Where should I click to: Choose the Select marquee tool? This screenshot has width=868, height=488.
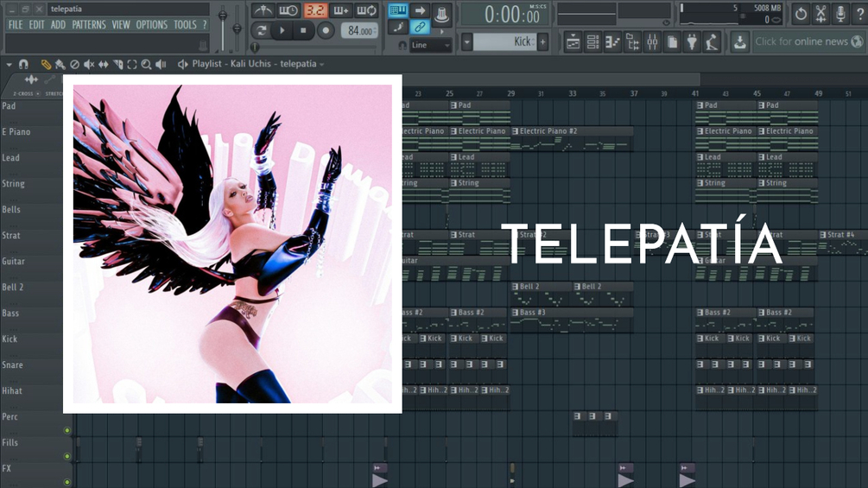click(x=132, y=64)
